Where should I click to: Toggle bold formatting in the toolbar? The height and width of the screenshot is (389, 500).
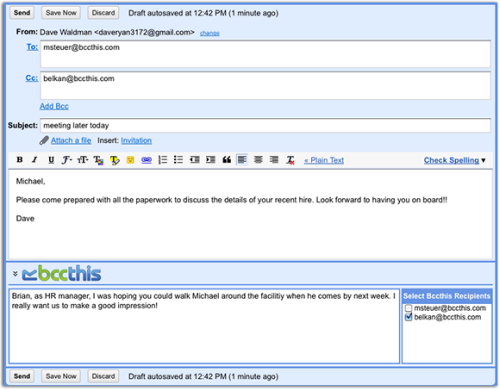click(x=20, y=160)
